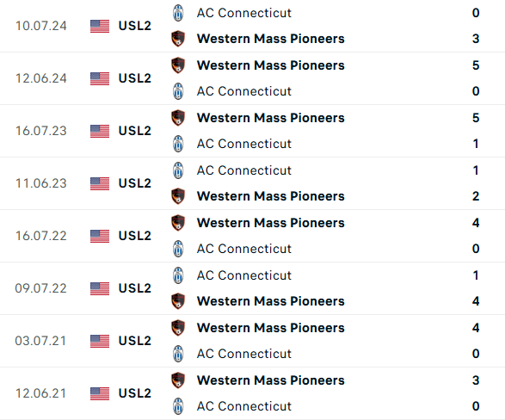This screenshot has height=420, width=505.
Task: Click AC Connecticut crest in 10.07.24 match
Action: click(x=178, y=13)
